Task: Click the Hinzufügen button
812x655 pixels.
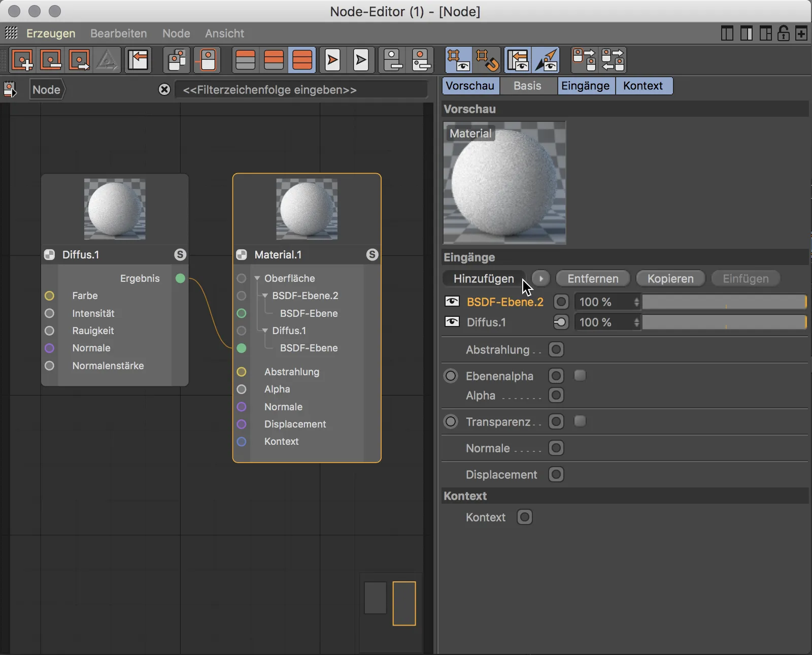Action: [x=484, y=279]
